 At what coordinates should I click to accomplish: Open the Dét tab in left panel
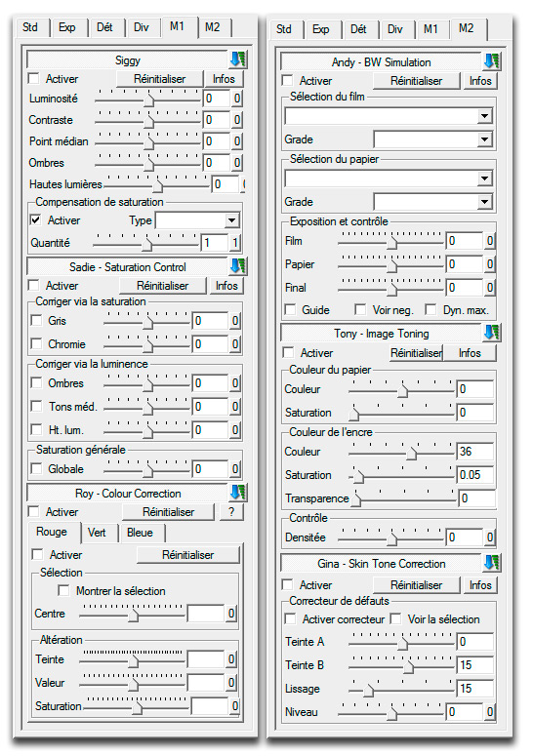(x=104, y=27)
